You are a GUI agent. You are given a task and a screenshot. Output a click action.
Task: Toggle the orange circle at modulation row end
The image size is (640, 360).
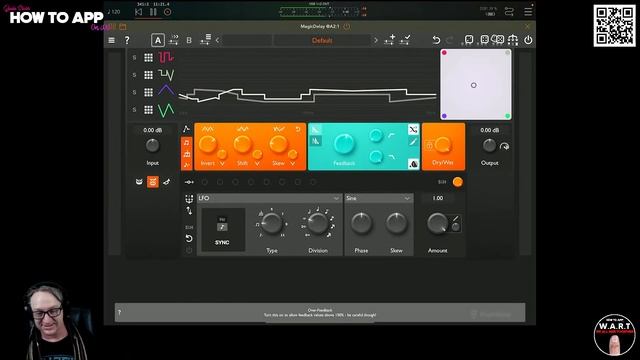pyautogui.click(x=458, y=182)
